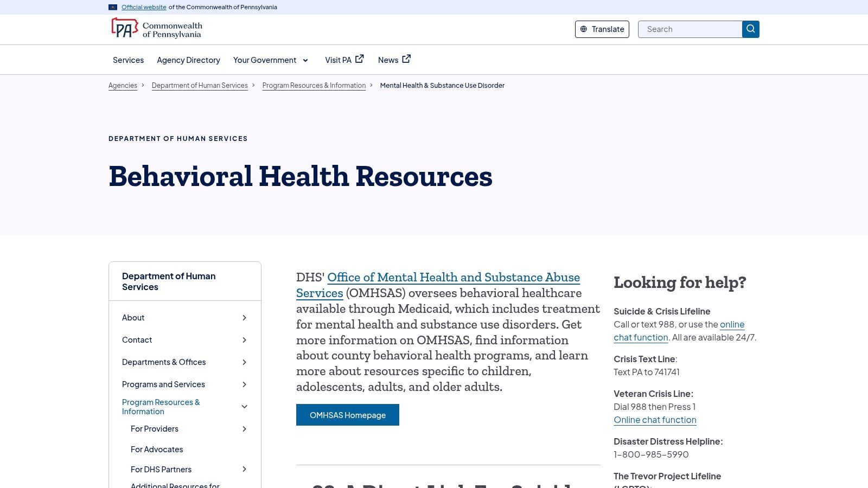
Task: Go to Agencies breadcrumb link
Action: coord(123,86)
